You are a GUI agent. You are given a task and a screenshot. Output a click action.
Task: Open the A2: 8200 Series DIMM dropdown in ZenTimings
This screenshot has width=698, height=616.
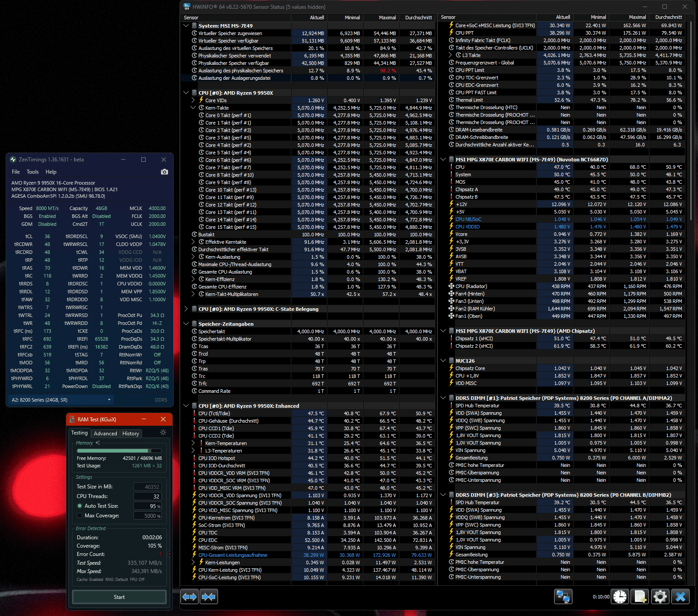click(61, 400)
